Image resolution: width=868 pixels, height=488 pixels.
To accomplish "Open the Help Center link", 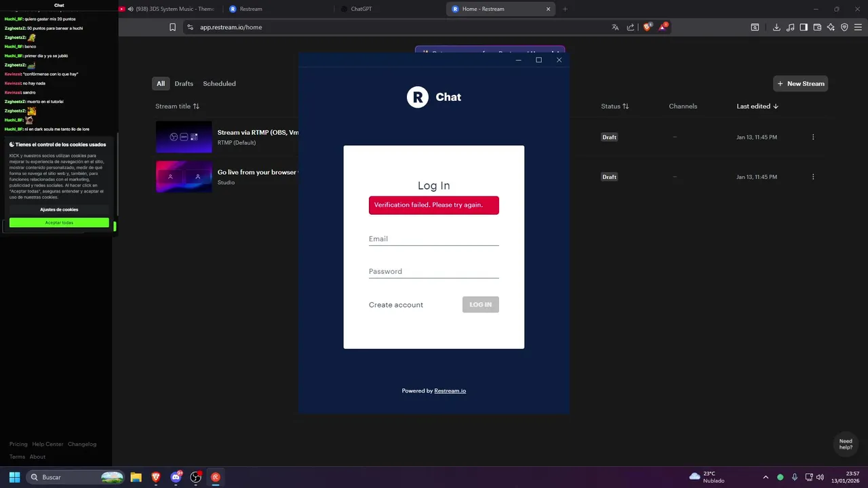I will 47,444.
